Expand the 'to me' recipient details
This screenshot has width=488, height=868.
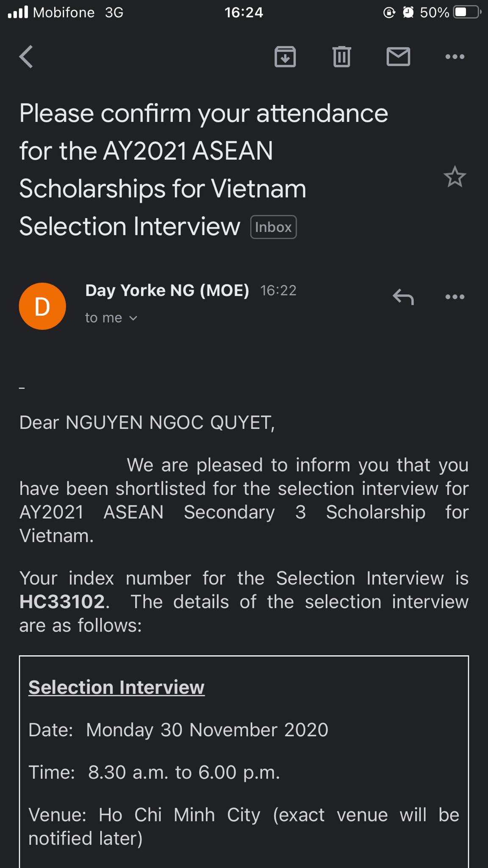click(x=111, y=318)
